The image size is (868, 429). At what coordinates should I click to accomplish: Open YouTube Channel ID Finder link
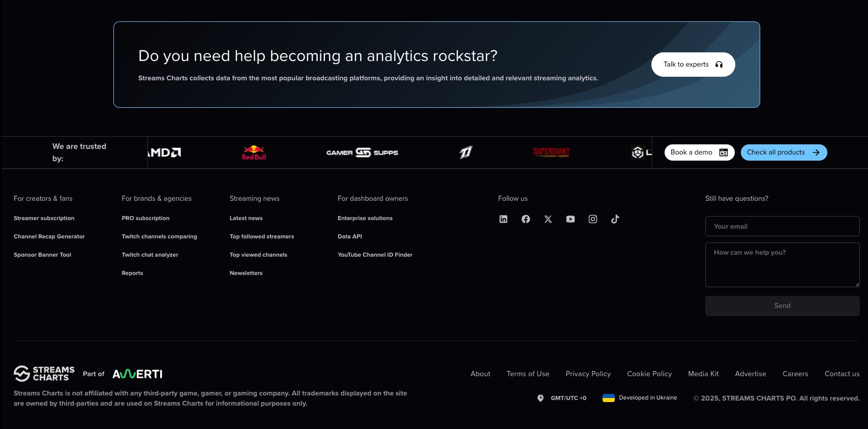375,255
